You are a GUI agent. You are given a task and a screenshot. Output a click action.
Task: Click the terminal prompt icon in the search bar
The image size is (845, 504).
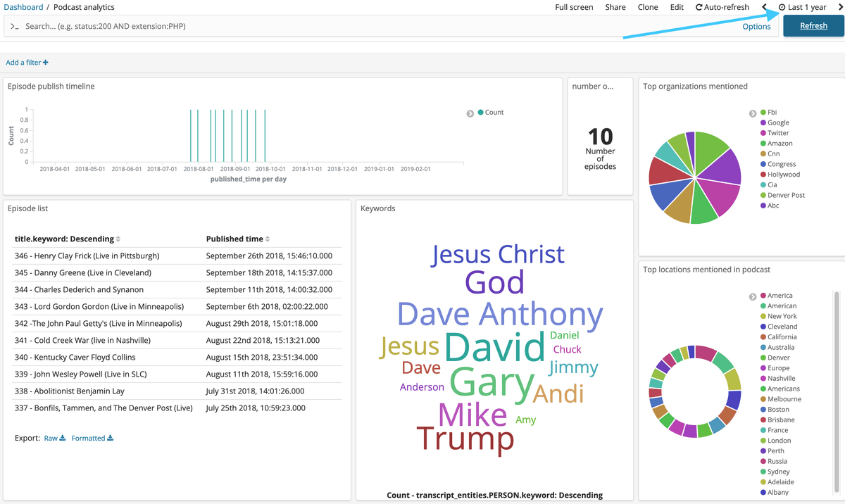(15, 26)
